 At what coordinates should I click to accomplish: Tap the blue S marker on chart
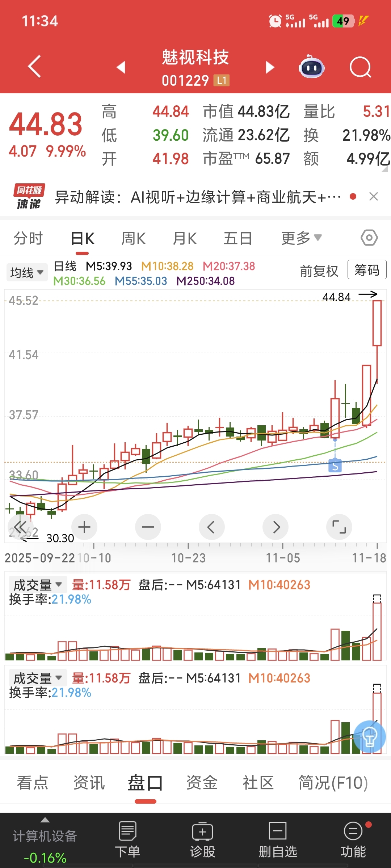(335, 466)
